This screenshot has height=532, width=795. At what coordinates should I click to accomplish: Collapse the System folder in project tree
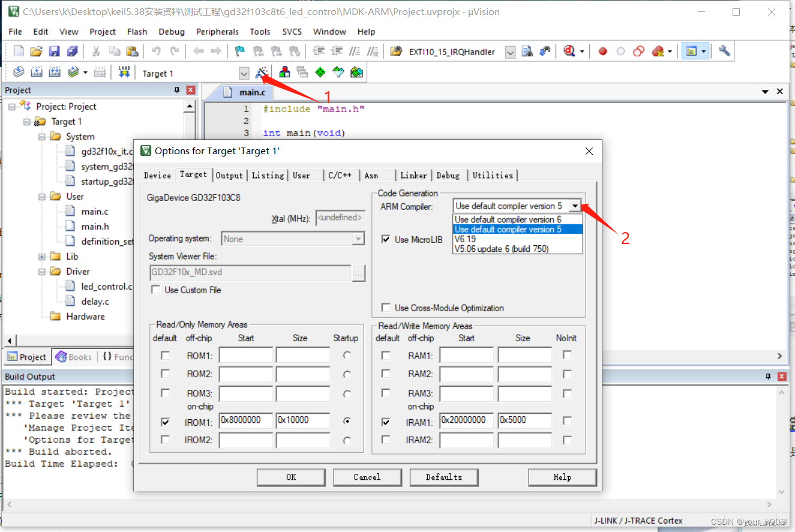coord(42,136)
